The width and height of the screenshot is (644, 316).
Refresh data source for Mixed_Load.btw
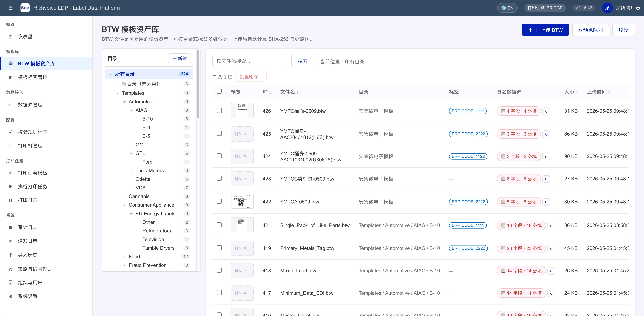[551, 271]
